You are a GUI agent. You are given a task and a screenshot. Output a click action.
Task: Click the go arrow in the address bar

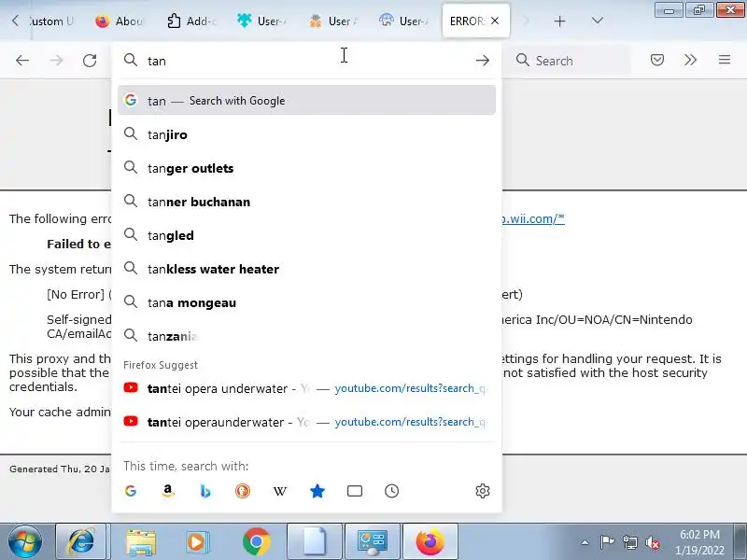click(483, 61)
